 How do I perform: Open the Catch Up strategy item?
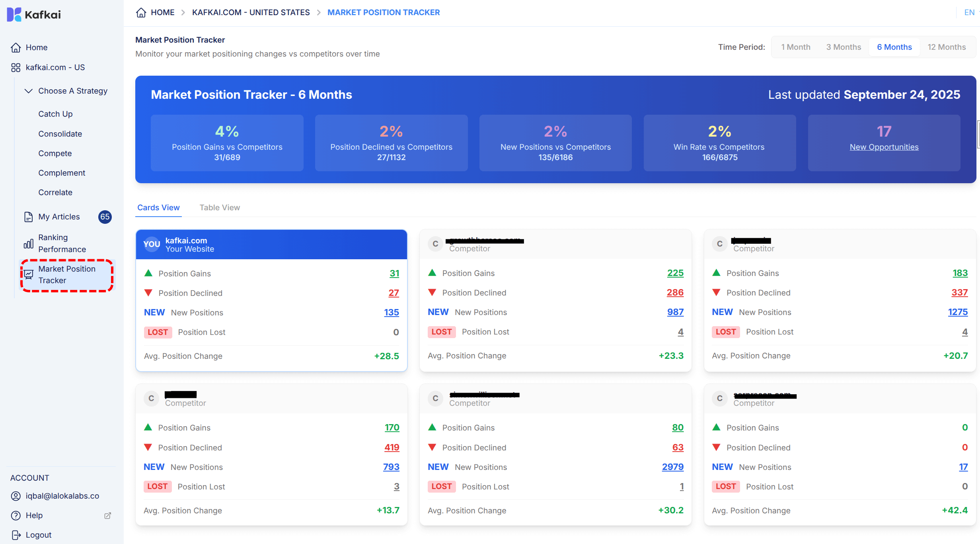(x=55, y=114)
